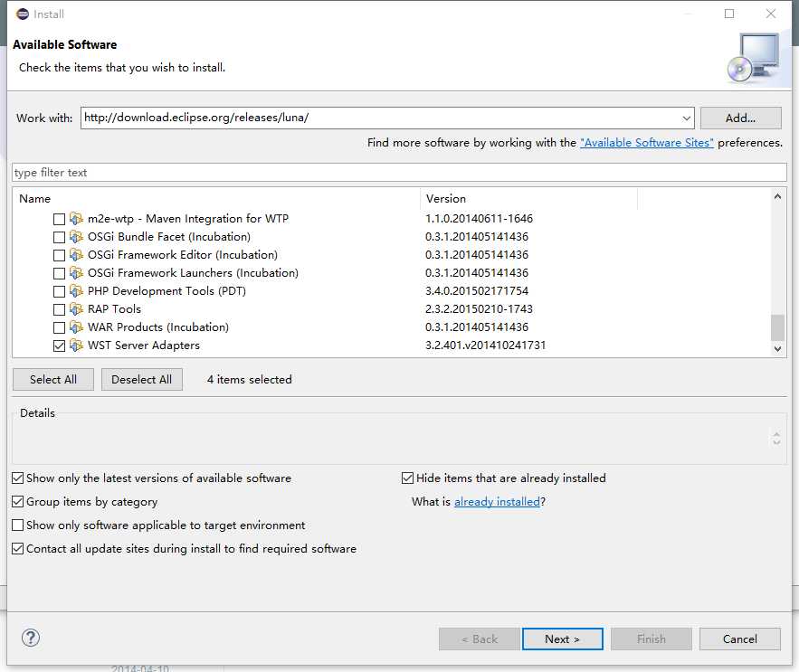Click the WST Server Adapters feature icon
799x672 pixels.
click(76, 345)
